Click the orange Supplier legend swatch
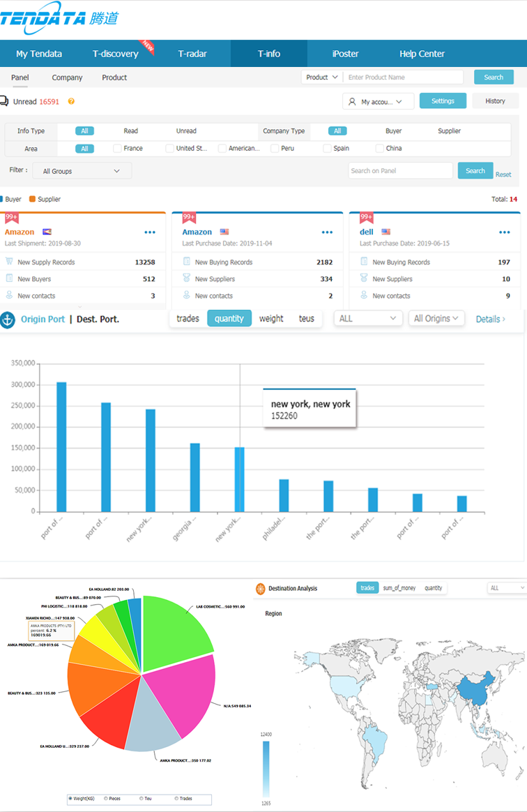527x812 pixels. tap(32, 199)
